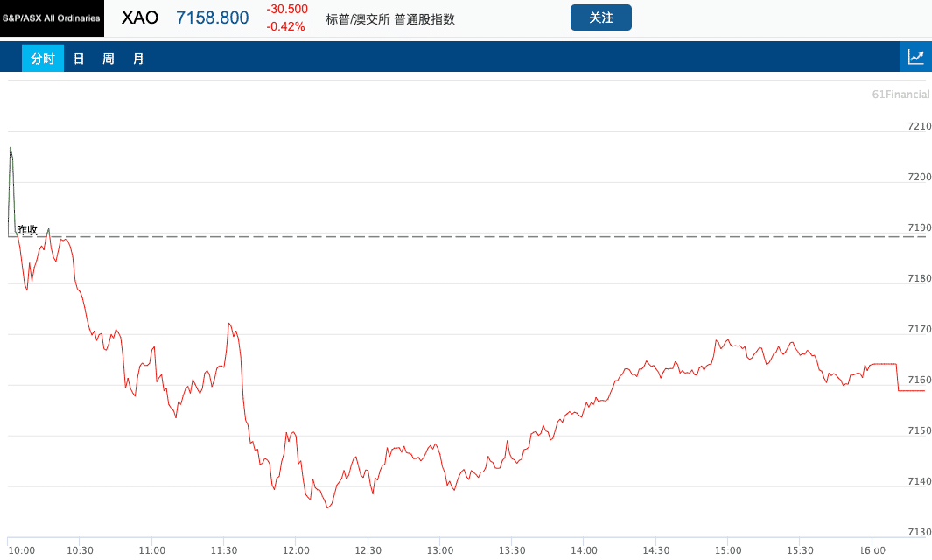Open the chart tools icon

coord(916,57)
